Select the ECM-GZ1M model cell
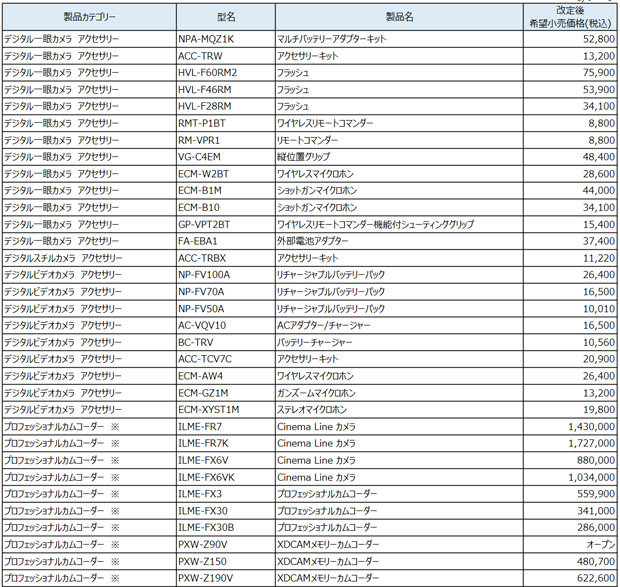 tap(226, 393)
